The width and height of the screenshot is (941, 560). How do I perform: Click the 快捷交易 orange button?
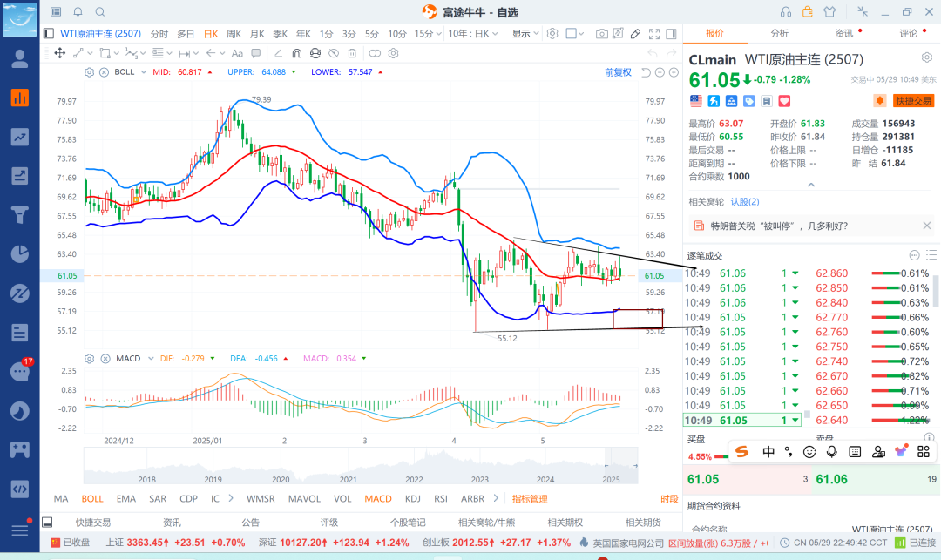pos(913,101)
